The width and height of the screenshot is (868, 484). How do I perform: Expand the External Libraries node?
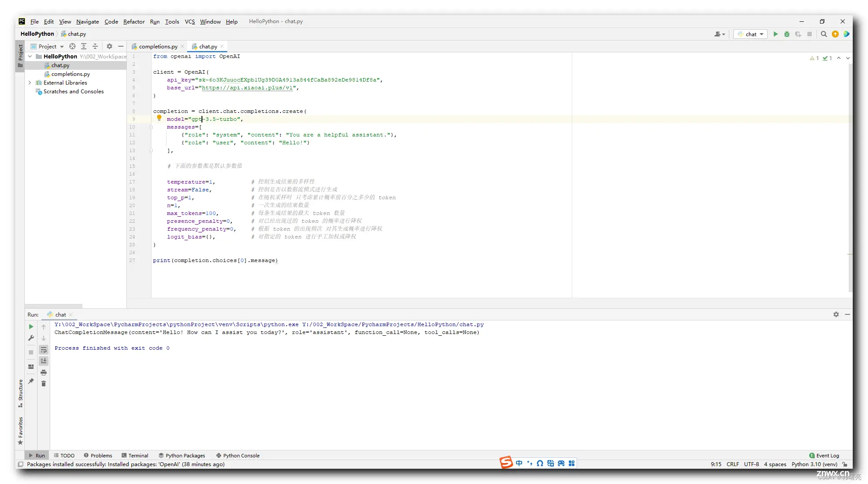[x=30, y=82]
